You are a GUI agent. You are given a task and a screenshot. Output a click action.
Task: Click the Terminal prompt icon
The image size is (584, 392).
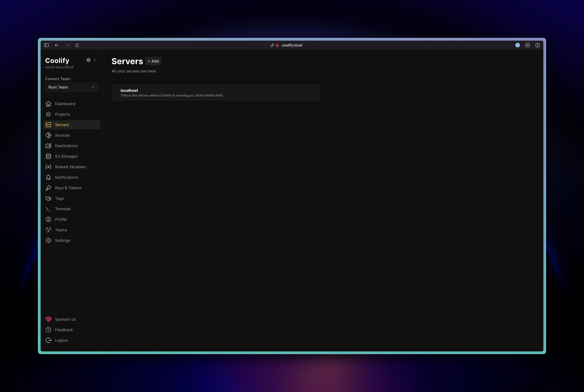tap(48, 209)
